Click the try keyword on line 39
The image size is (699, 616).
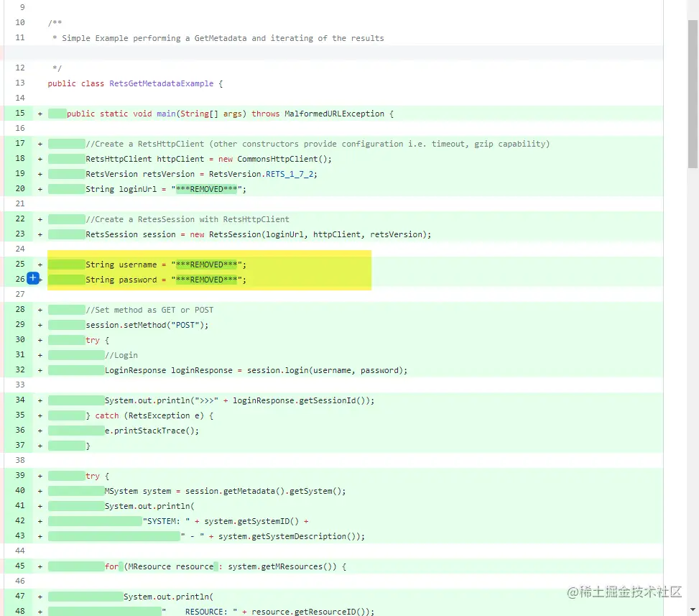coord(92,476)
